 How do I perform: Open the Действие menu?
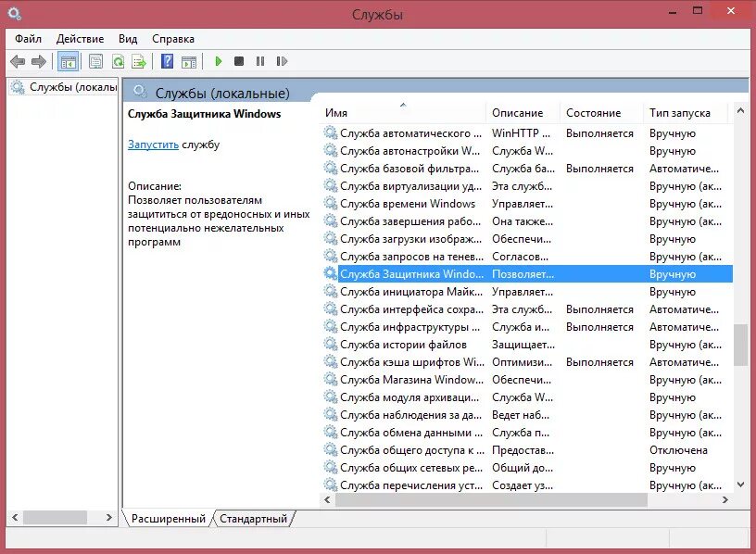click(x=80, y=39)
